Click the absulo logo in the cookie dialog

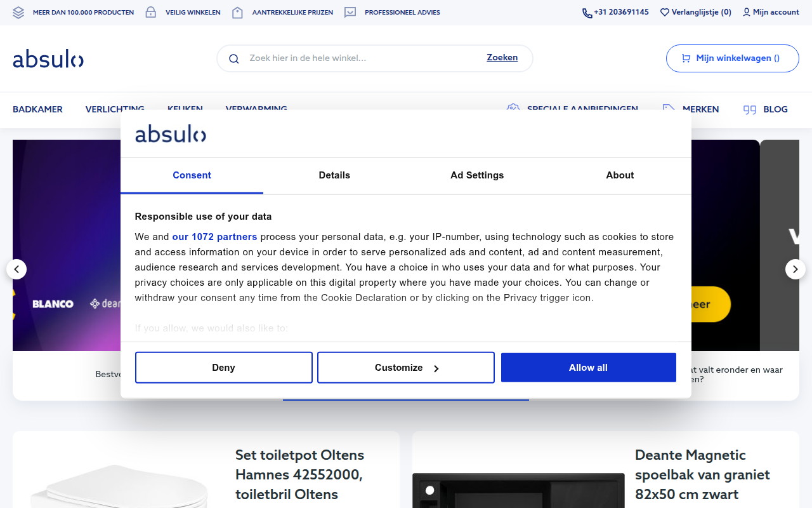tap(171, 134)
